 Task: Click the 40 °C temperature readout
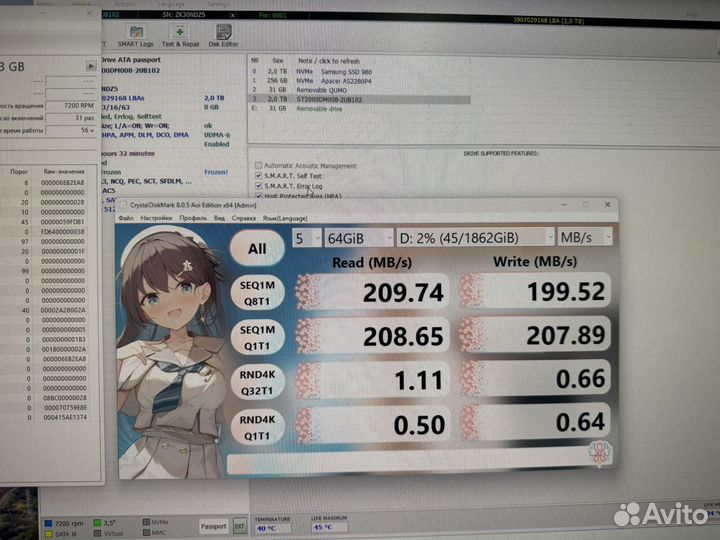(273, 528)
